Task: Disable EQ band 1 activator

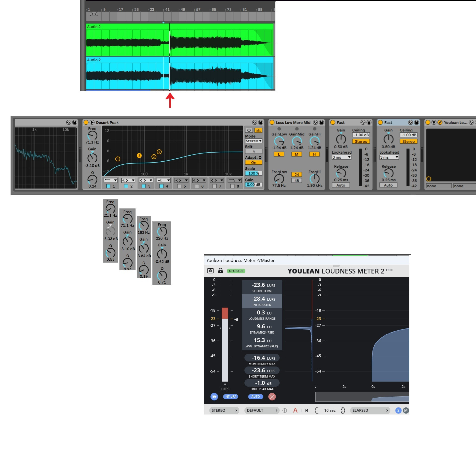Action: coord(108,186)
